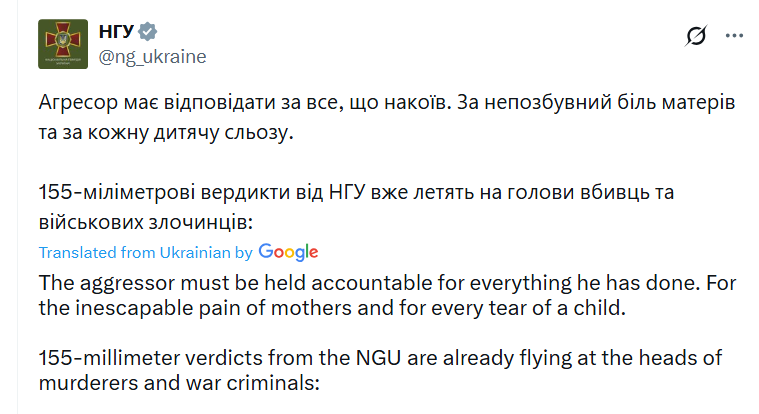The image size is (759, 414).
Task: Open the Grok slashed-circle icon
Action: pyautogui.click(x=696, y=35)
